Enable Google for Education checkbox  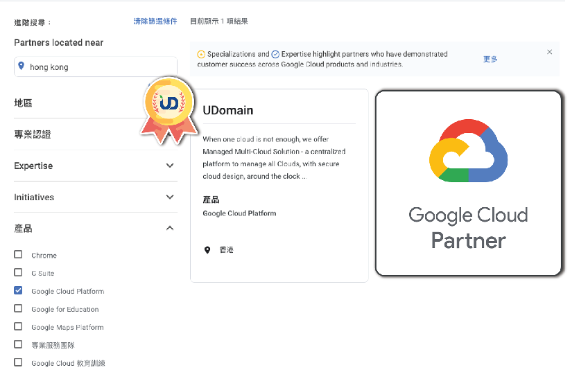18,308
